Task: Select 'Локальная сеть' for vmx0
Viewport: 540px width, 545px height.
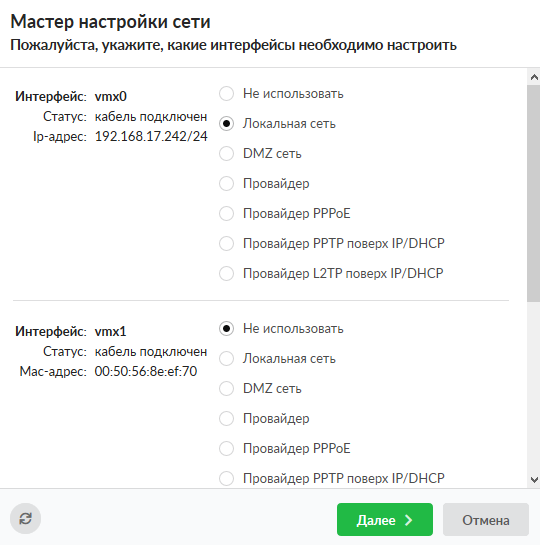Action: (226, 123)
